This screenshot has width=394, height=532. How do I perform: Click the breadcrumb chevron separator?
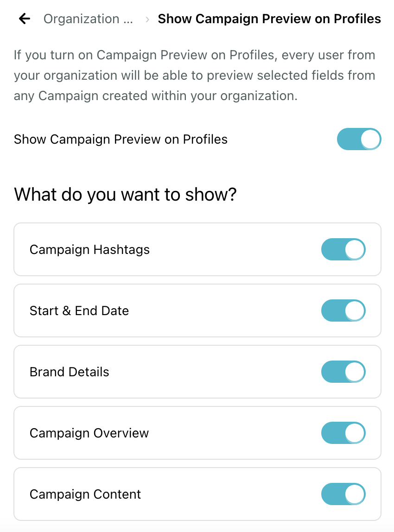(x=147, y=19)
